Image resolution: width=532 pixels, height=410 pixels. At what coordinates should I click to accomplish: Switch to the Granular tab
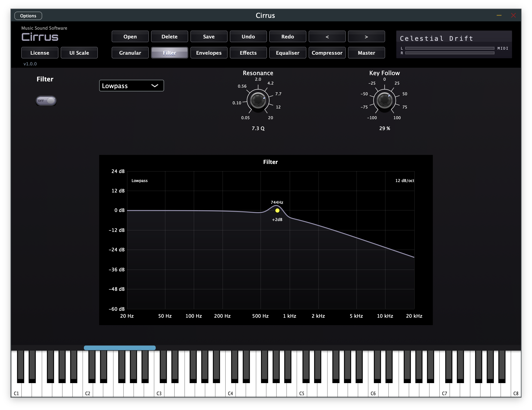click(130, 53)
